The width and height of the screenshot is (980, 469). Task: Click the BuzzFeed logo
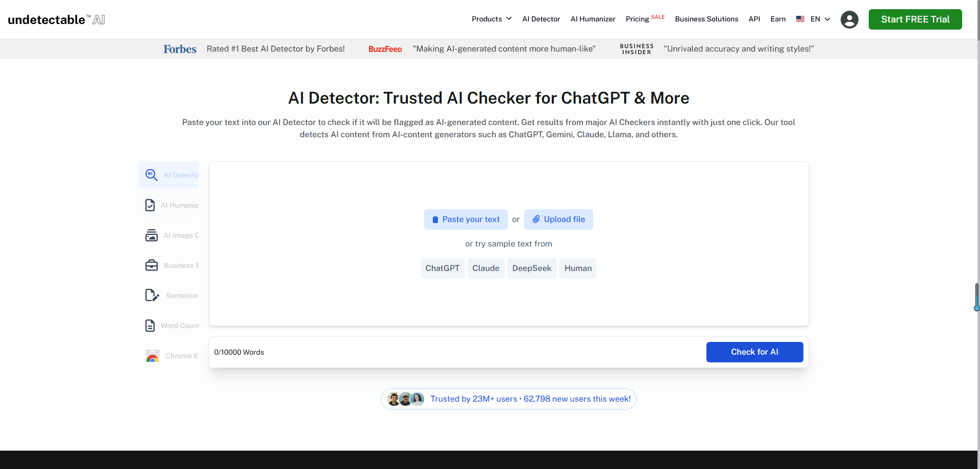click(385, 49)
